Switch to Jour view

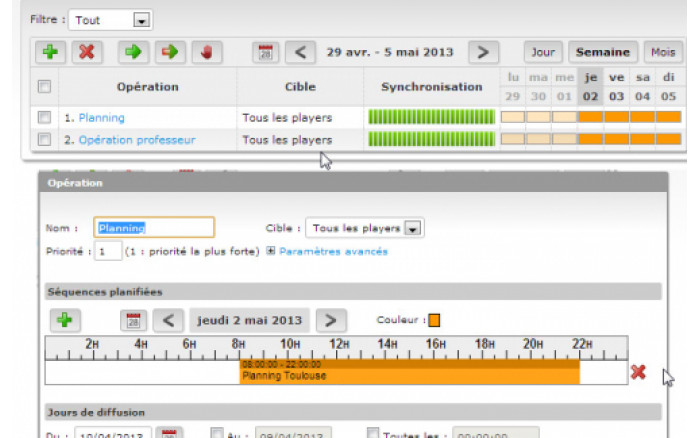point(543,51)
